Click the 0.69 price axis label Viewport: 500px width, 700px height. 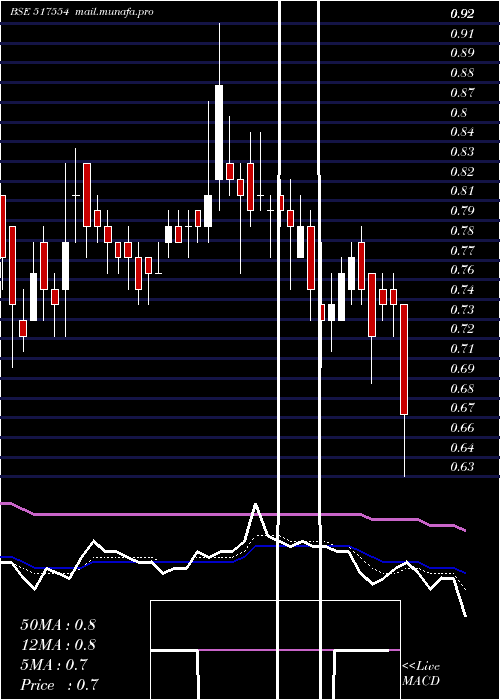pos(462,369)
